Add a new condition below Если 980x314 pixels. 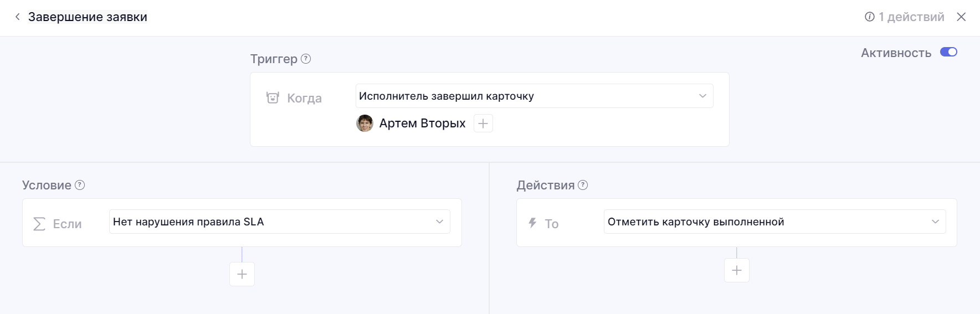tap(242, 274)
